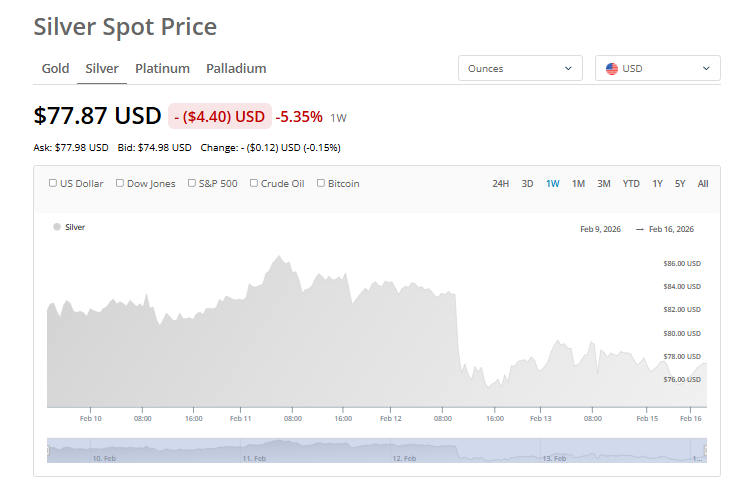
Task: Check the Dow Jones overlay box
Action: (x=120, y=183)
